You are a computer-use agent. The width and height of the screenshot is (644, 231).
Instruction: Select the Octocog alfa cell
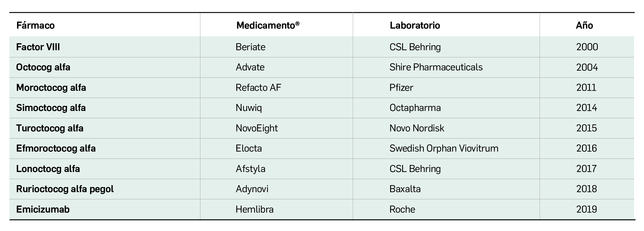pyautogui.click(x=43, y=67)
